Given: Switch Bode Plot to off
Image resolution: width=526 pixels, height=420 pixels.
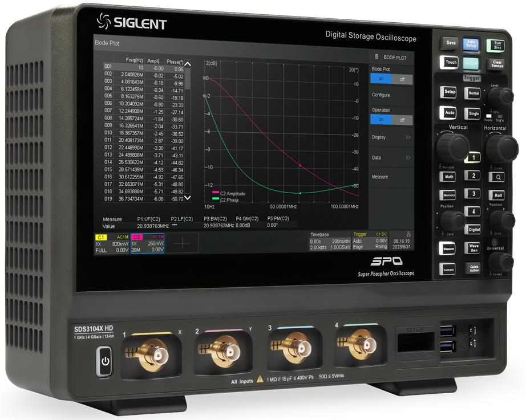Looking at the screenshot, I should [402, 79].
